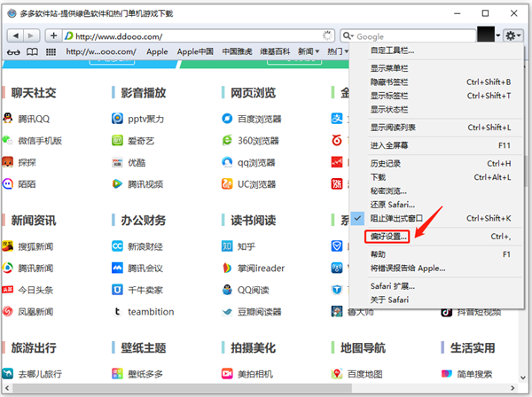Select 将错误报告给 Apple menu entry

click(x=436, y=269)
